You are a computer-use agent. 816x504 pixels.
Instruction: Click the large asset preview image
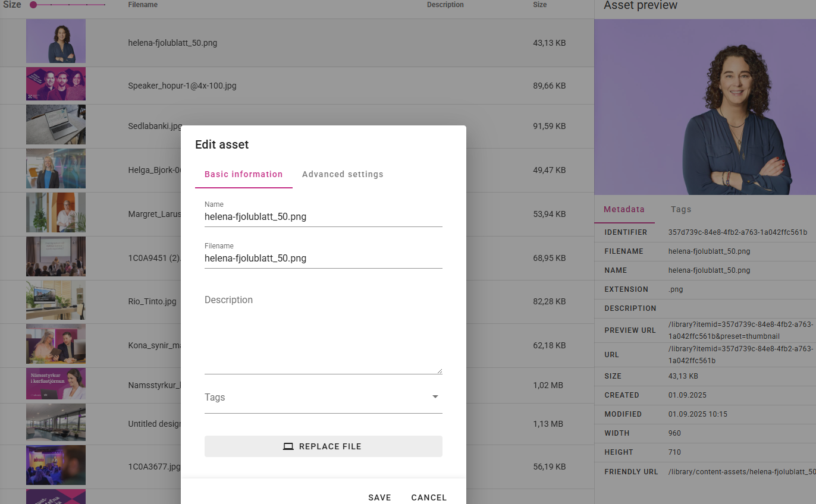(705, 107)
